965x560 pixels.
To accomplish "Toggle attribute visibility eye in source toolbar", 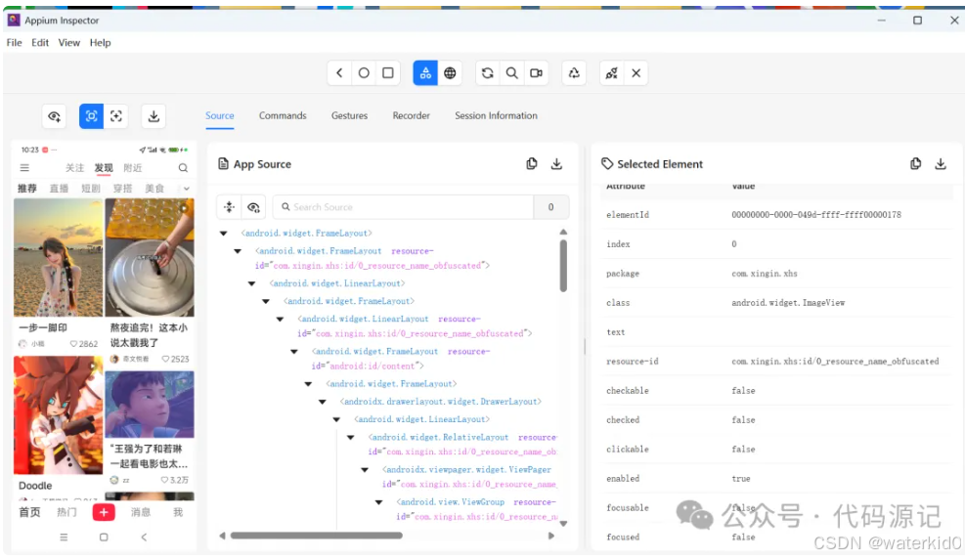I will click(253, 207).
